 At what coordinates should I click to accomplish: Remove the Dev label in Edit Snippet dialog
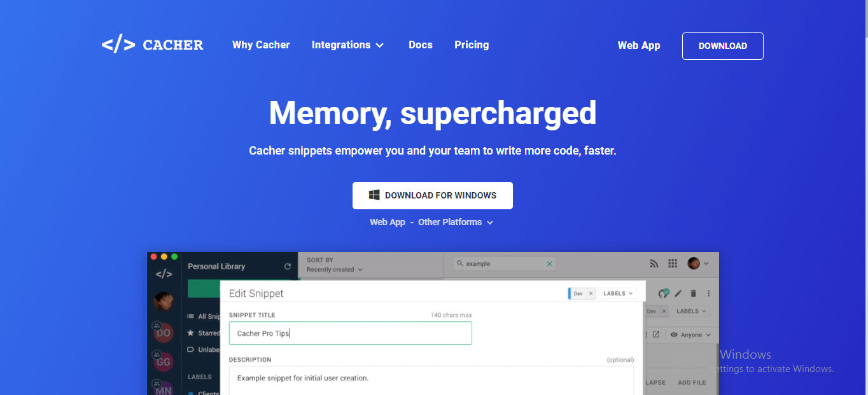point(591,293)
